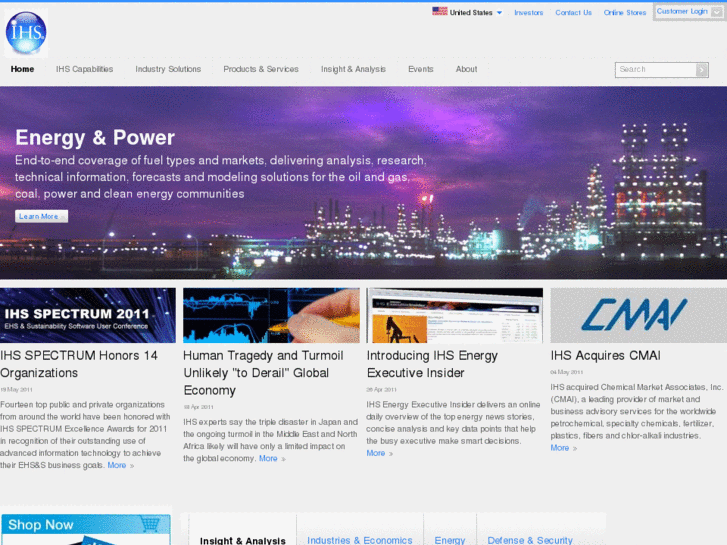Viewport: 727px width, 545px height.
Task: Switch to the Energy tab
Action: click(x=450, y=540)
